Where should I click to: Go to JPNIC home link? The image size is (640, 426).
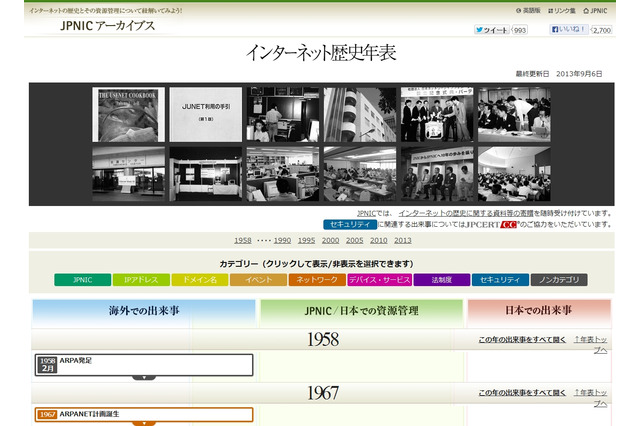click(595, 11)
